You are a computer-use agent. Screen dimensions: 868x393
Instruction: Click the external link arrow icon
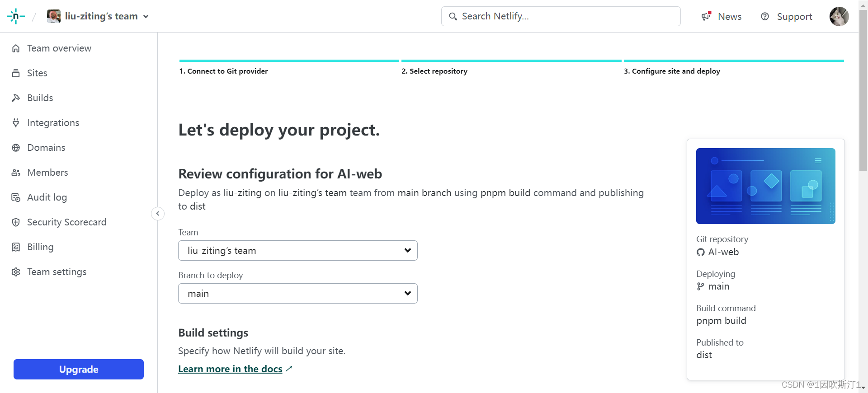(x=289, y=369)
